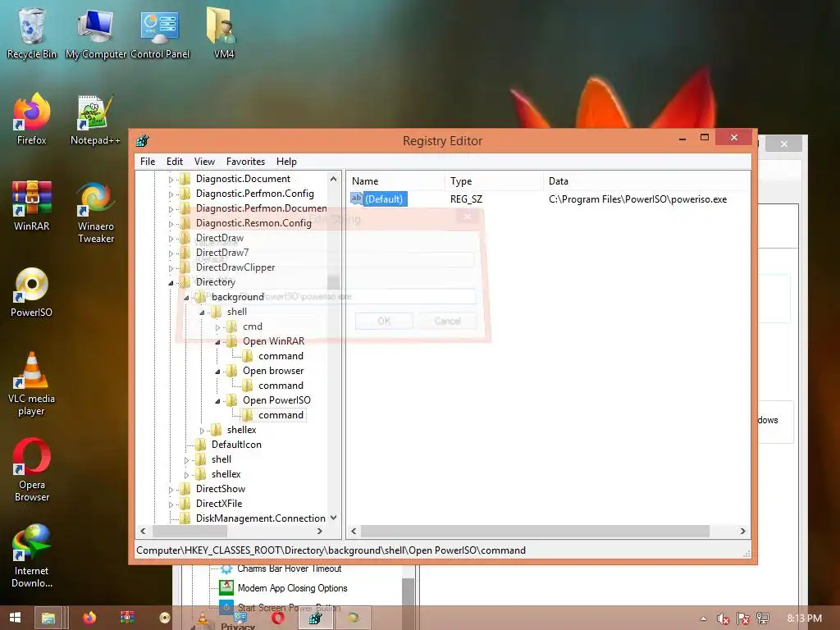Viewport: 840px width, 630px height.
Task: Open the Windows Start button
Action: (x=15, y=617)
